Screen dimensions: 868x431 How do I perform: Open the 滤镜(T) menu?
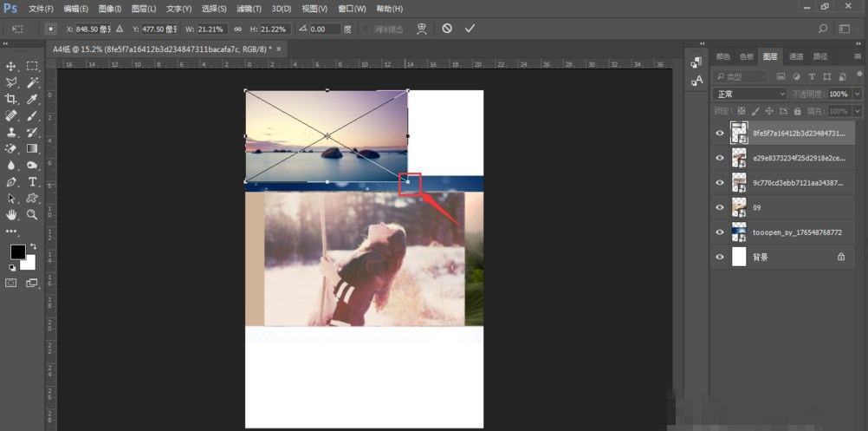249,9
